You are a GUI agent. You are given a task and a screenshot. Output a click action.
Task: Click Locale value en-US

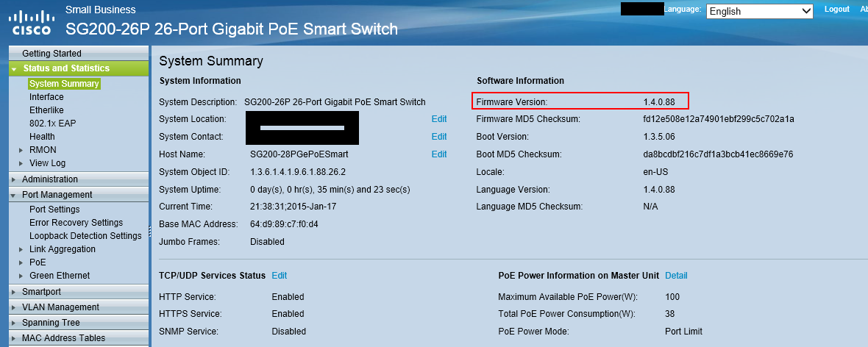(x=655, y=172)
